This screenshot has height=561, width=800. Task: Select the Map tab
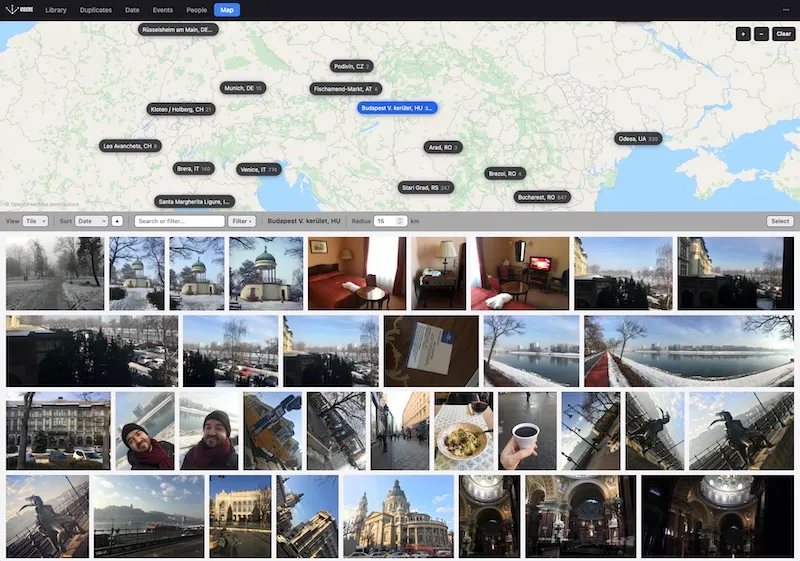tap(227, 10)
